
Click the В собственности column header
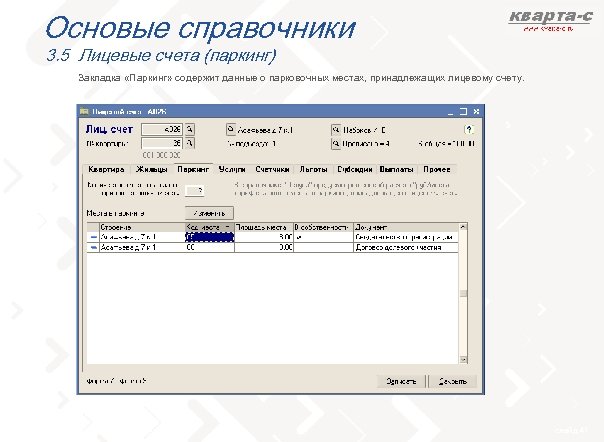324,227
